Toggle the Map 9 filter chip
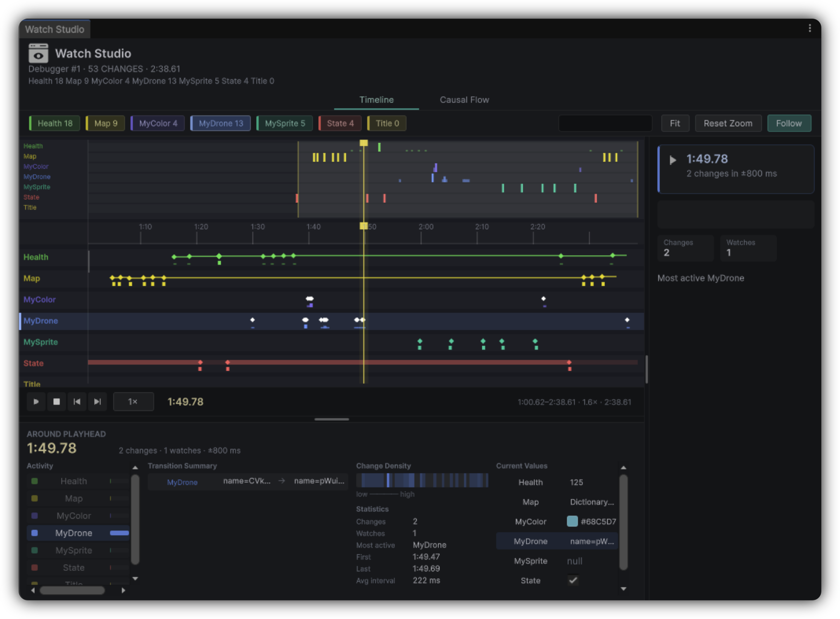Screen dimensions: 840x619 click(x=105, y=123)
